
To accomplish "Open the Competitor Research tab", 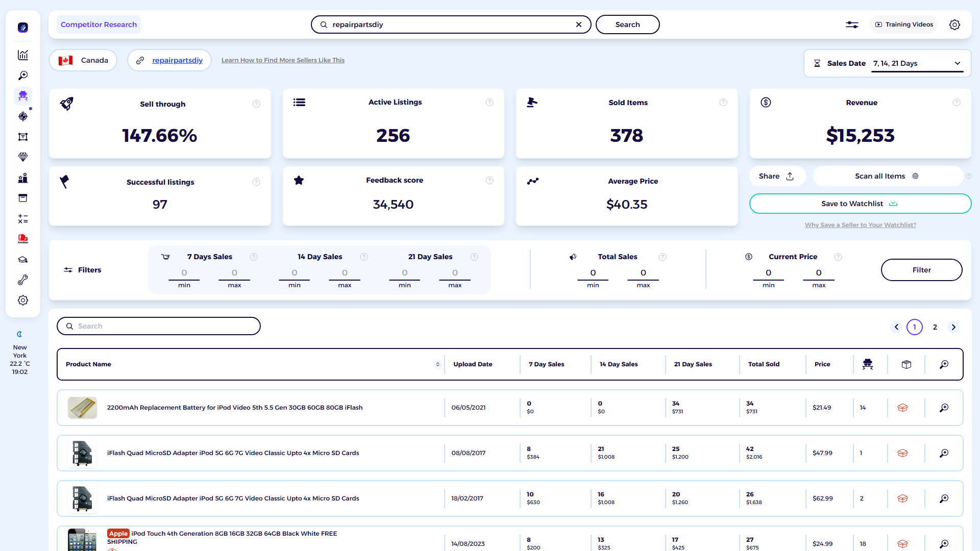I will 99,24.
